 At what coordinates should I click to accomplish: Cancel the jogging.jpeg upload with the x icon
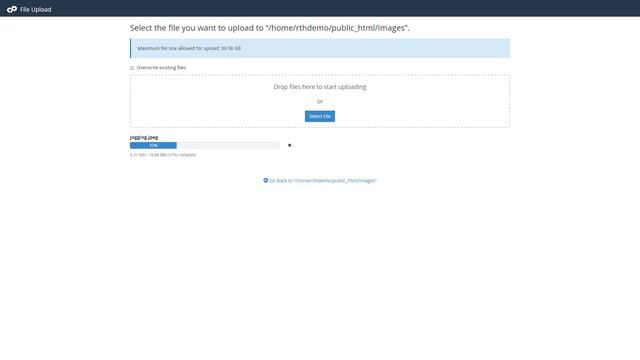tap(289, 145)
